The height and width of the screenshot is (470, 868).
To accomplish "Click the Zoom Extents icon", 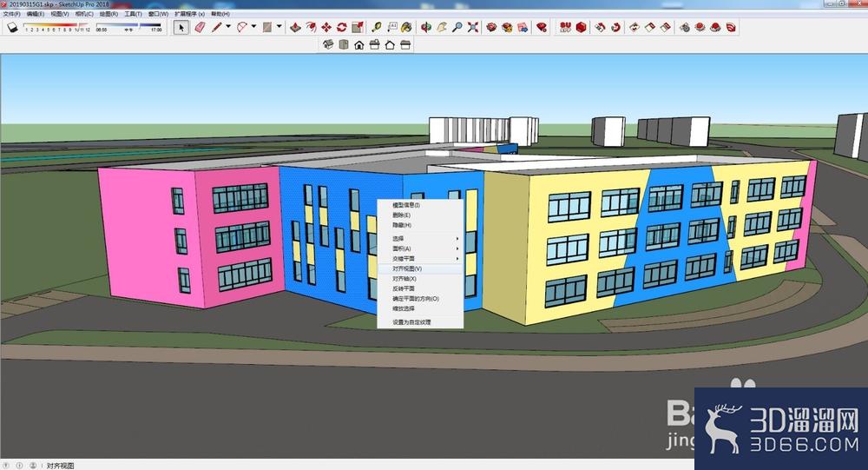I will [473, 27].
